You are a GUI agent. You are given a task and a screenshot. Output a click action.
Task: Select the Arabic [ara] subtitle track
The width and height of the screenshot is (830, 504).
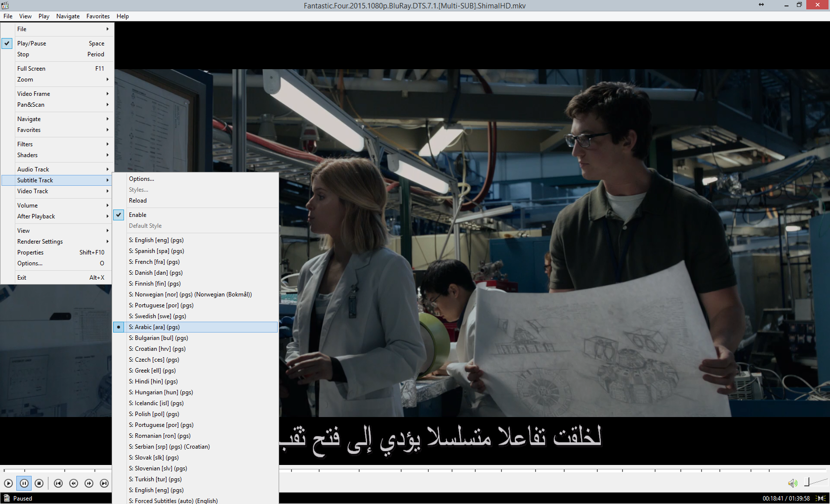pyautogui.click(x=196, y=327)
